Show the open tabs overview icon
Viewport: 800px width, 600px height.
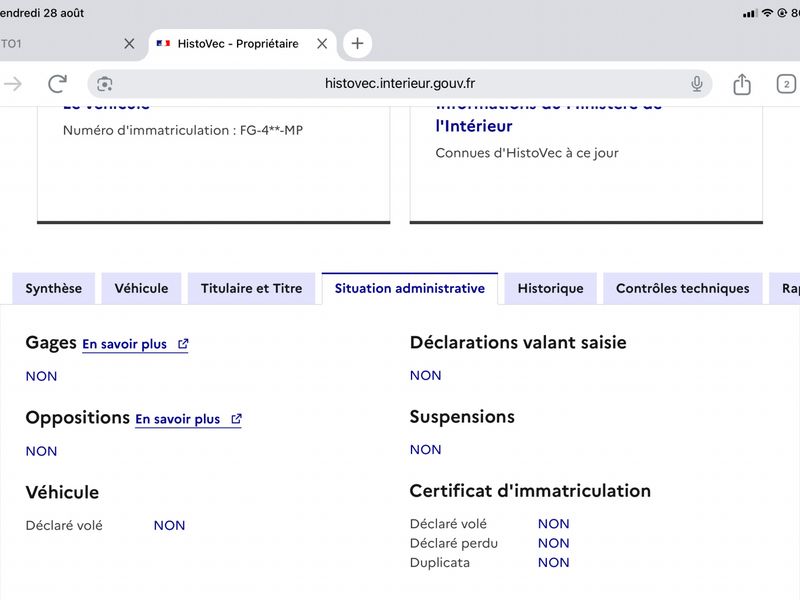786,84
